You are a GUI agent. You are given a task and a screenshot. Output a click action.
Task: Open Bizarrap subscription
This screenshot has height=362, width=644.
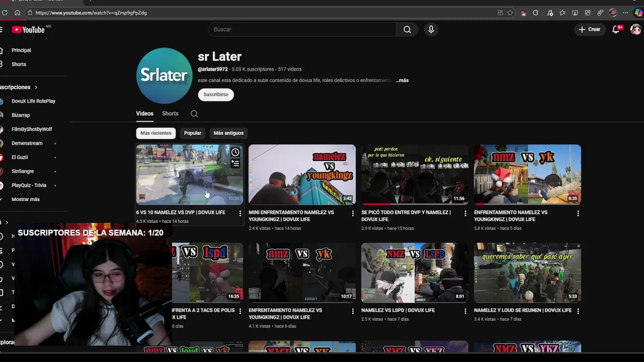pos(21,115)
